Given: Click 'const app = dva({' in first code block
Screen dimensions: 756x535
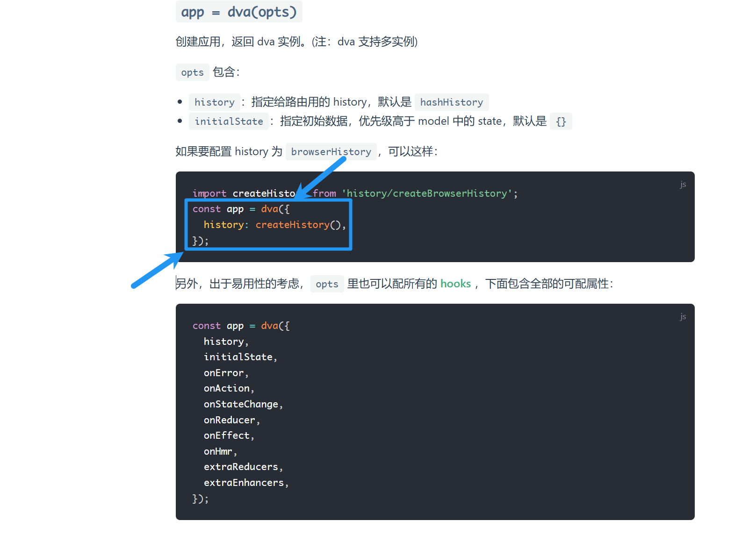Looking at the screenshot, I should tap(241, 209).
